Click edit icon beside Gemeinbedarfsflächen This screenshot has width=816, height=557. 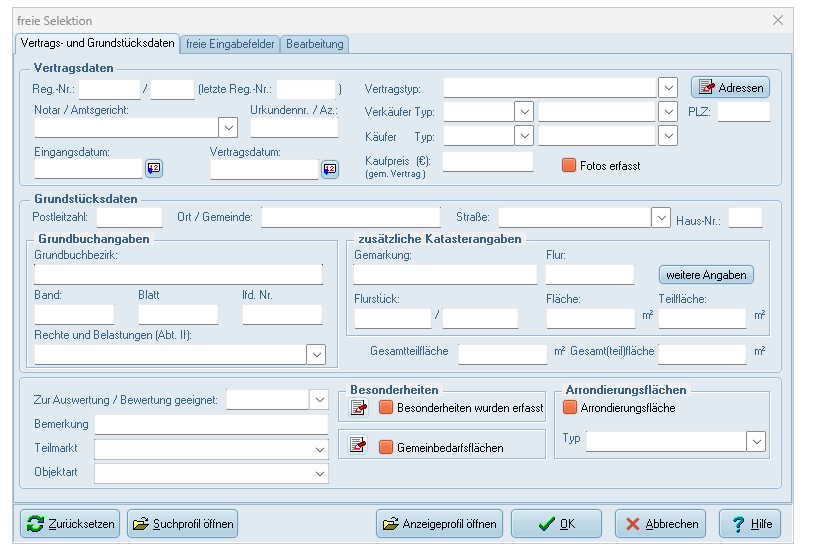[x=358, y=447]
